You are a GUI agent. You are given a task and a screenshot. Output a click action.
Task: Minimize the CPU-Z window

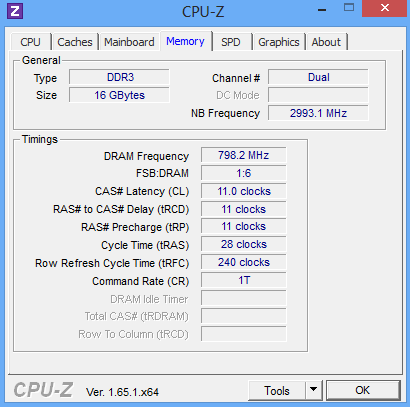pos(322,10)
